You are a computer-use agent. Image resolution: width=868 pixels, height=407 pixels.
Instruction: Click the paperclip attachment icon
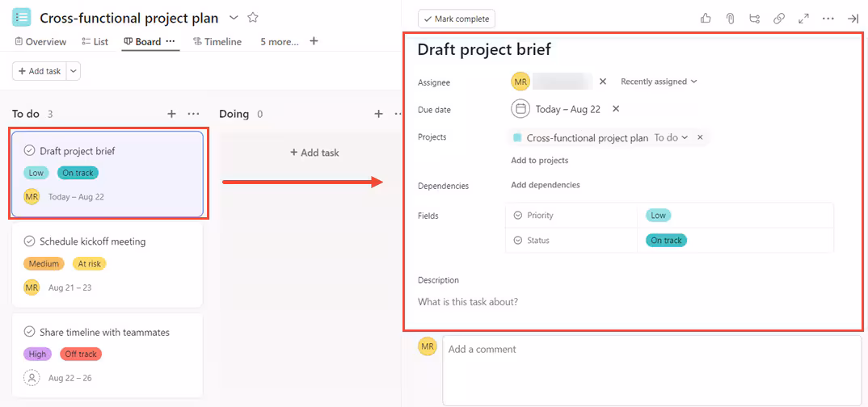pyautogui.click(x=730, y=19)
